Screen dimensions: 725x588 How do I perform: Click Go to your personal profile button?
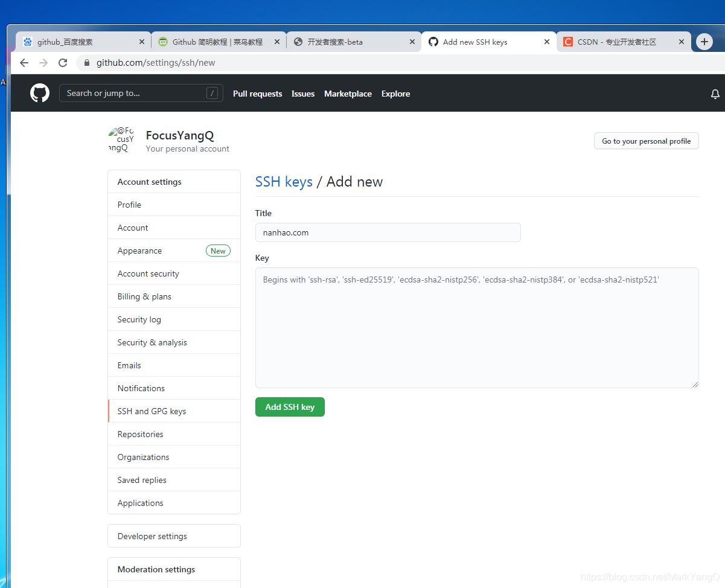click(x=647, y=141)
